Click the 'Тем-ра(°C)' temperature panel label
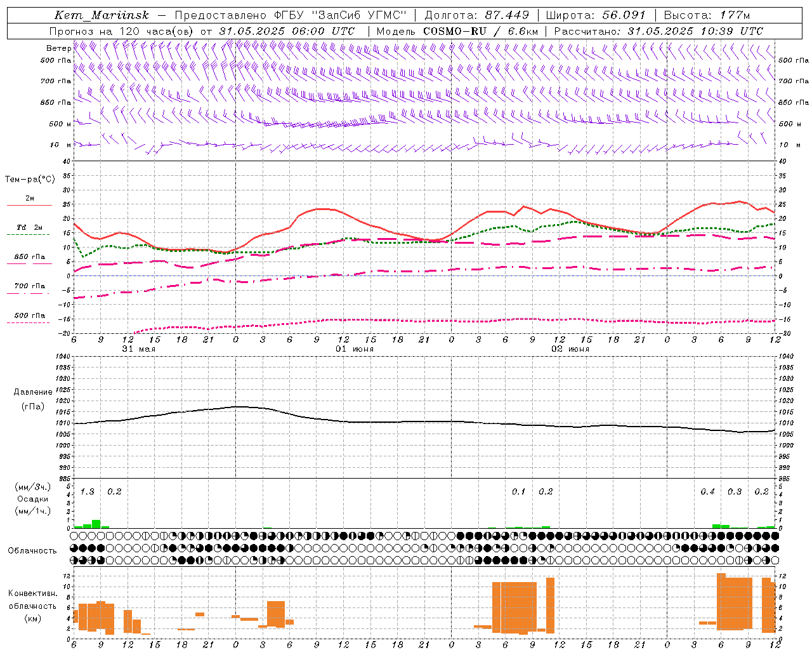Viewport: 812px width, 650px height. [30, 180]
